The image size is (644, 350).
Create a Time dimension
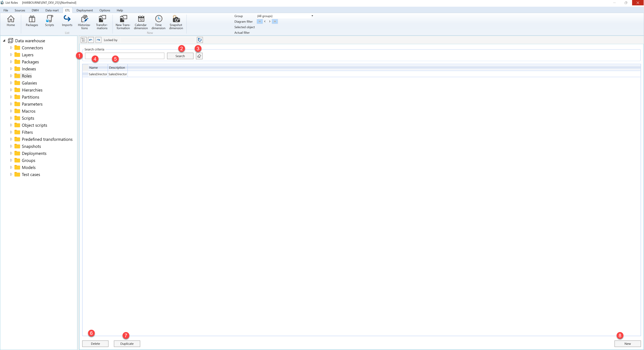[x=158, y=22]
